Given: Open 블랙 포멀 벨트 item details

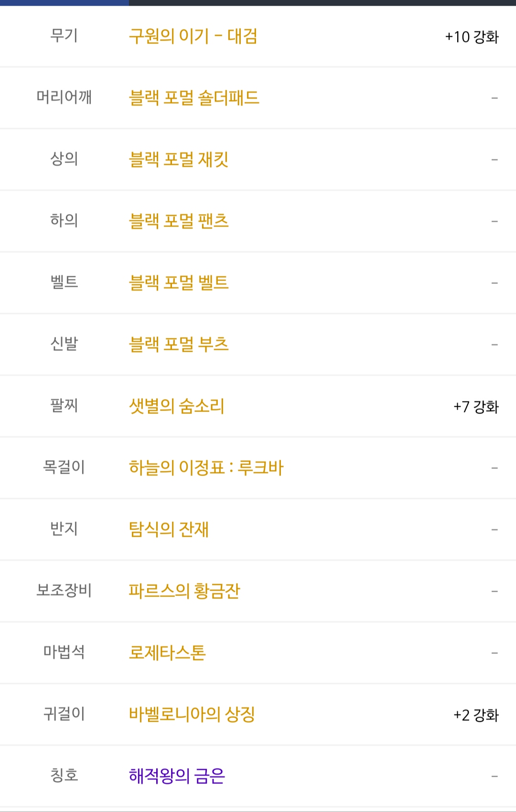Looking at the screenshot, I should [x=179, y=283].
